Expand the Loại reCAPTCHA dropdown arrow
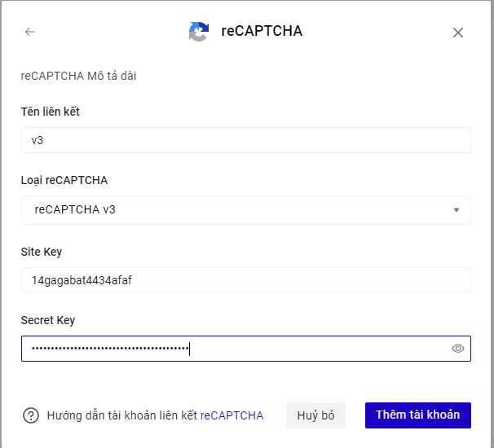Viewport: 494px width, 448px height. click(x=457, y=210)
